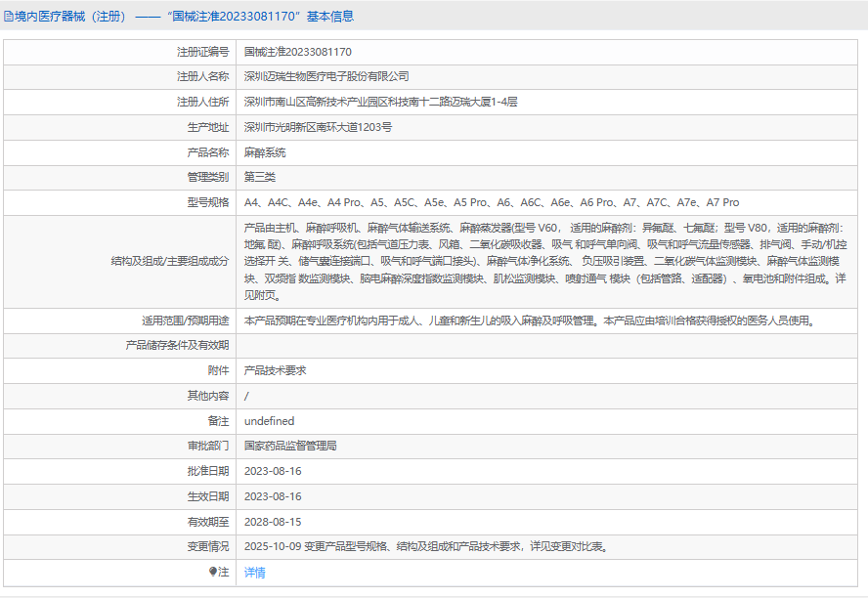Click expiry date 2028-08-15
Image resolution: width=868 pixels, height=598 pixels.
(273, 522)
